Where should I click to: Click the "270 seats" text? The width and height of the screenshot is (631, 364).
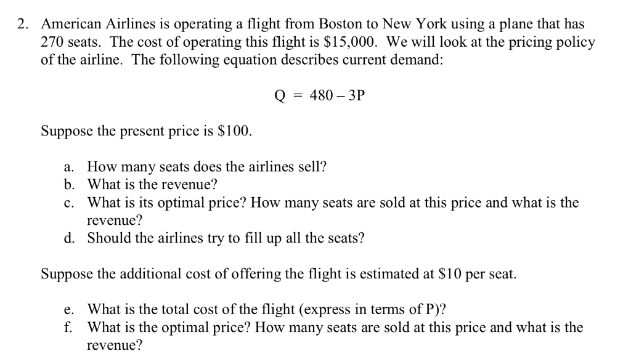click(x=71, y=42)
